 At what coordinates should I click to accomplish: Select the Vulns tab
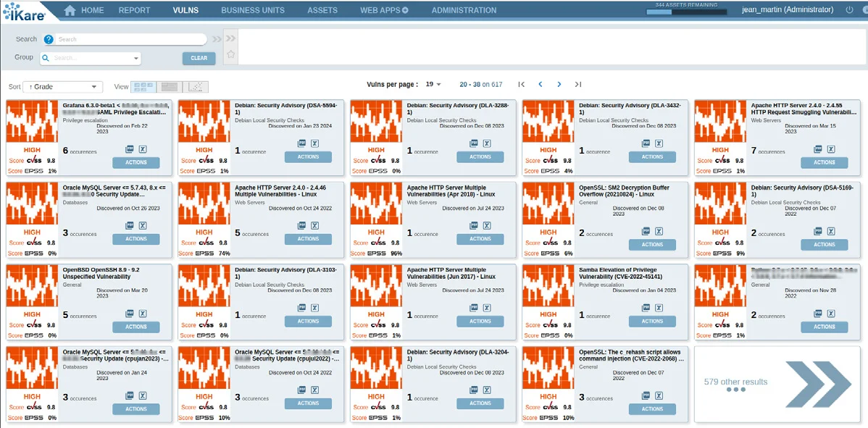tap(185, 10)
